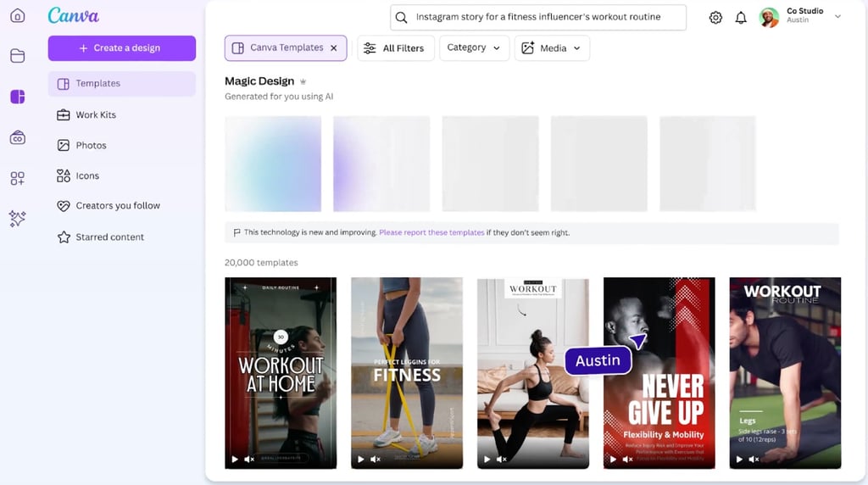Open the settings gear icon
The image size is (868, 485).
coord(715,17)
